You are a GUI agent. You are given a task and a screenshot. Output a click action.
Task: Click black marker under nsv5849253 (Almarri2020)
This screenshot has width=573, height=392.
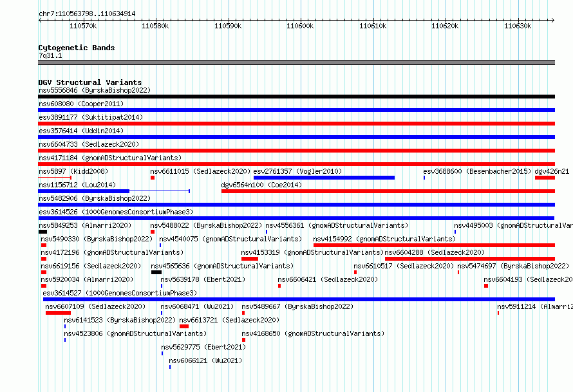pos(42,232)
